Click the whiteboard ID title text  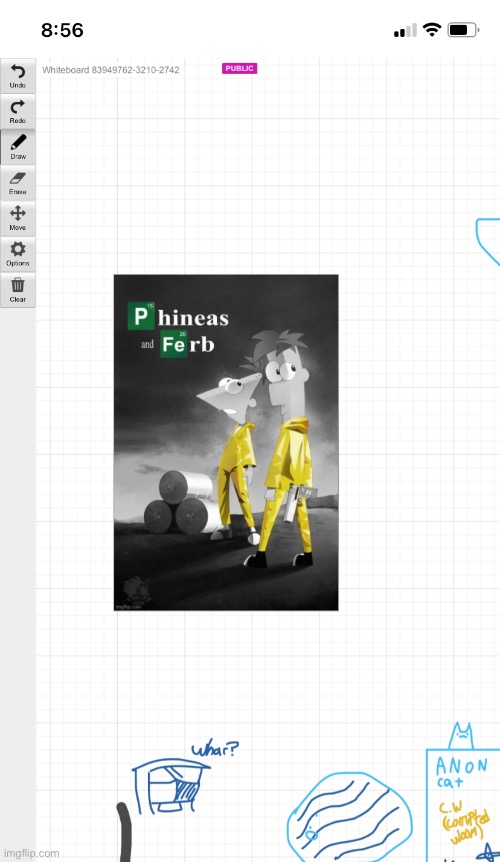[x=110, y=70]
